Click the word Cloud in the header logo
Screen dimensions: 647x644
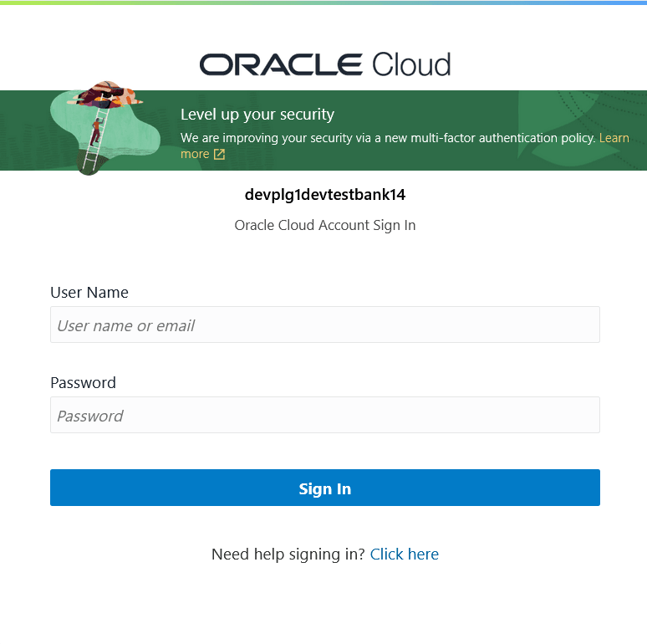click(x=411, y=64)
